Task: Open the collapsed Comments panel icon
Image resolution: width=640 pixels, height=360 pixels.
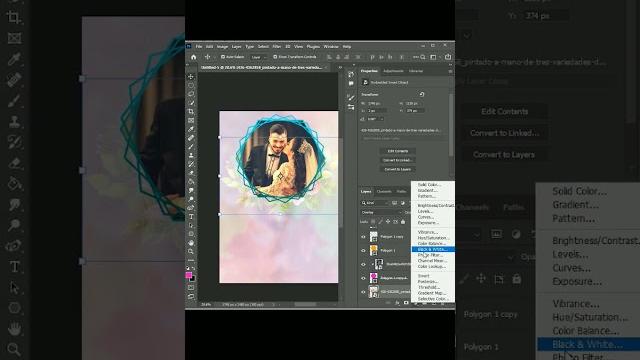Action: pos(351,83)
